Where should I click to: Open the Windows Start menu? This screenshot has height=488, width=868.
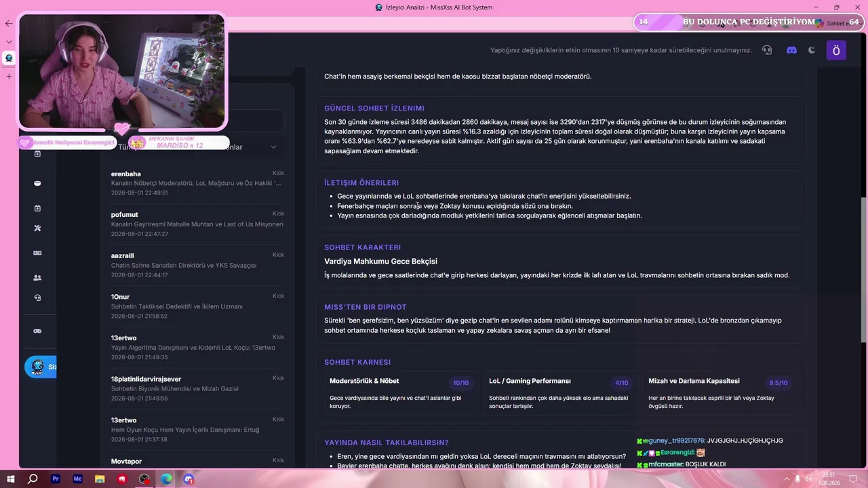9,479
